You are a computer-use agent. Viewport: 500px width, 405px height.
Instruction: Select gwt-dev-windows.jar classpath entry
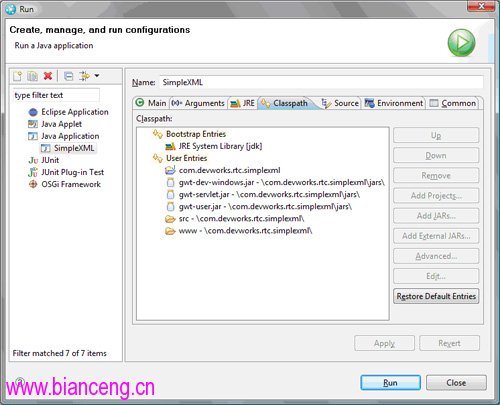(x=282, y=182)
